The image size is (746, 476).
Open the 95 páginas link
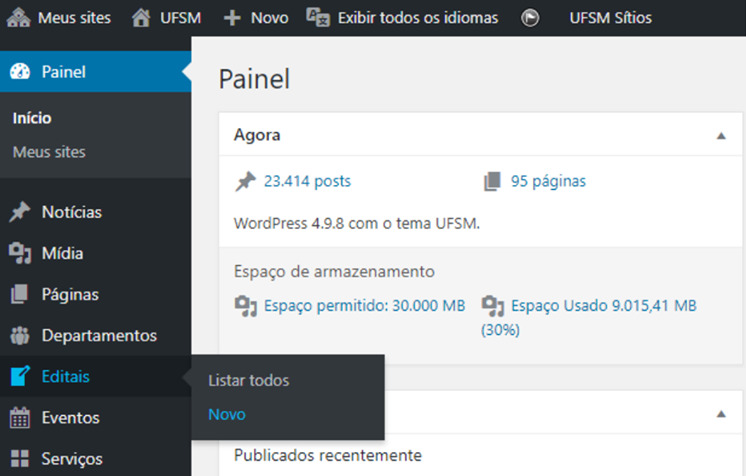547,181
